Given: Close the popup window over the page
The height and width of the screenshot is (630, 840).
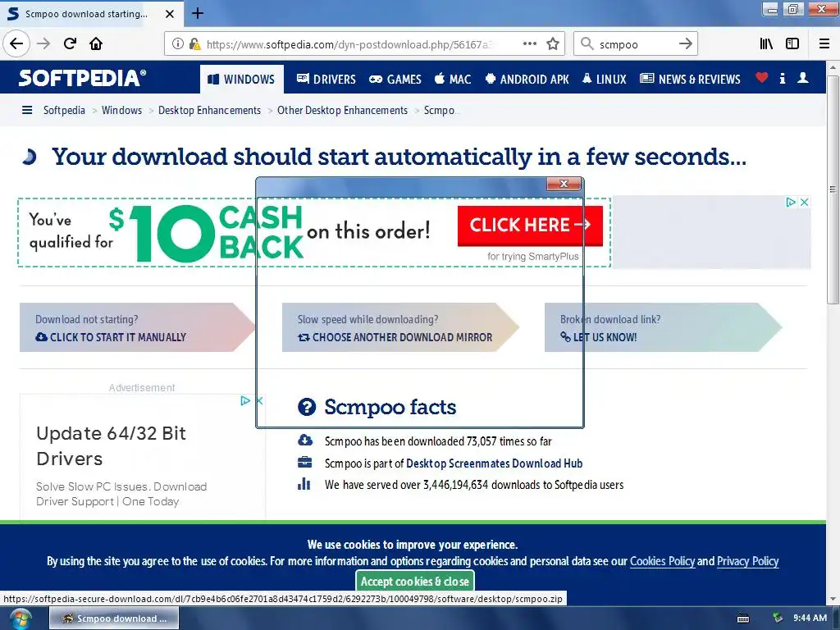Looking at the screenshot, I should 564,184.
